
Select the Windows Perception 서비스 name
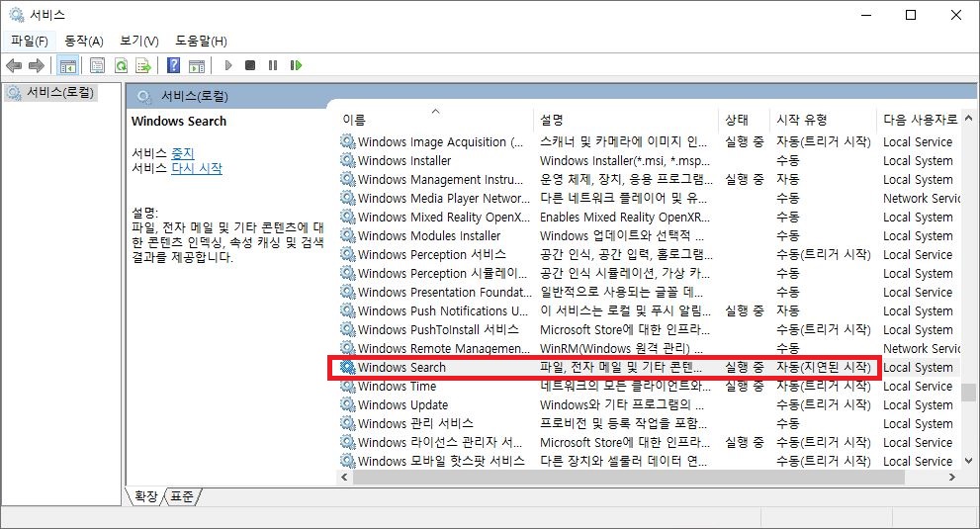coord(432,254)
